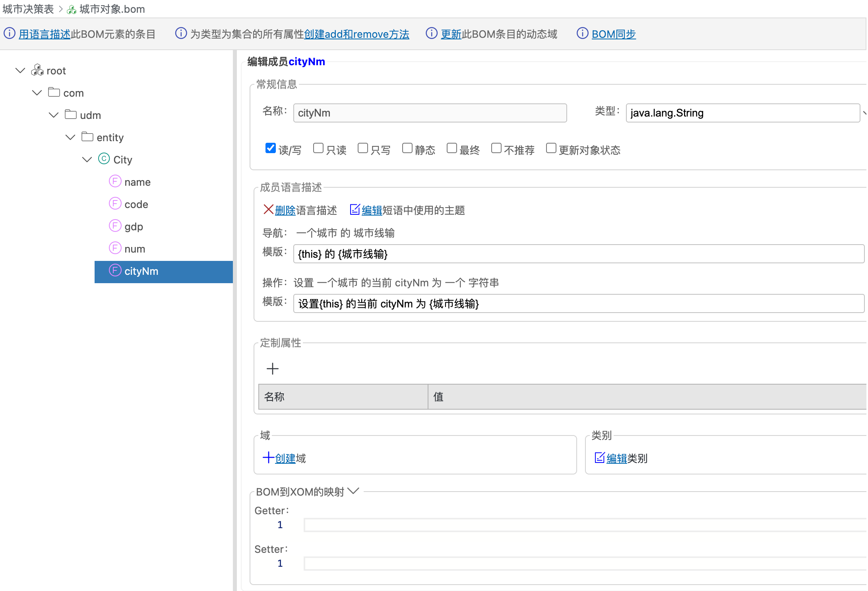Viewport: 868px width, 591px height.
Task: Uncheck the 读/写 checkbox
Action: point(271,148)
